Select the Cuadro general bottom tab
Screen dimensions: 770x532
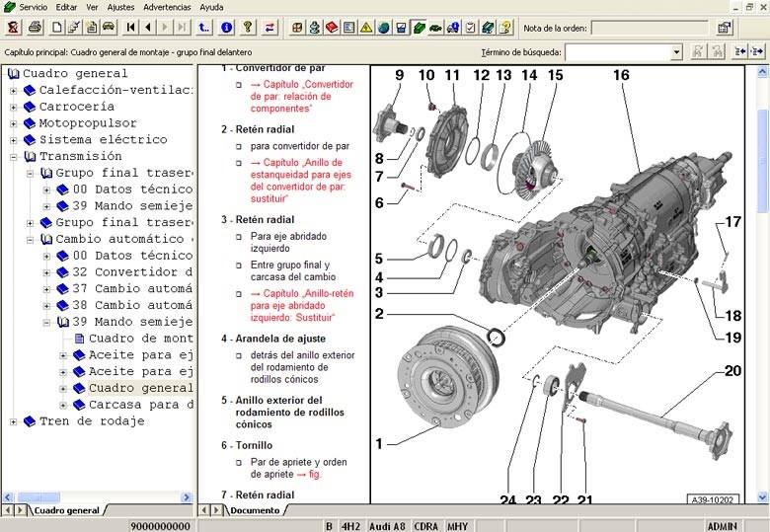pos(66,510)
